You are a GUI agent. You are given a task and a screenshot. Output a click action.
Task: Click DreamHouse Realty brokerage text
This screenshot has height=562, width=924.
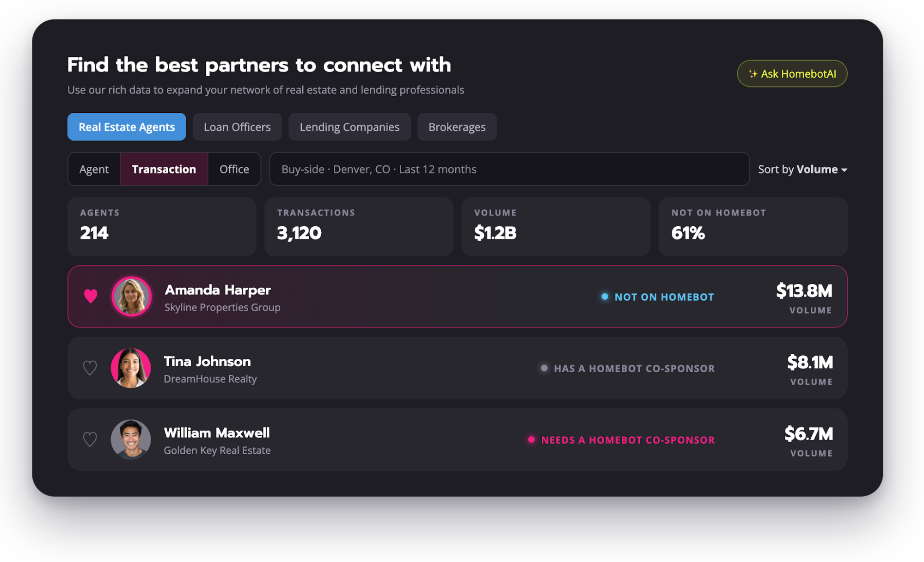(x=210, y=379)
